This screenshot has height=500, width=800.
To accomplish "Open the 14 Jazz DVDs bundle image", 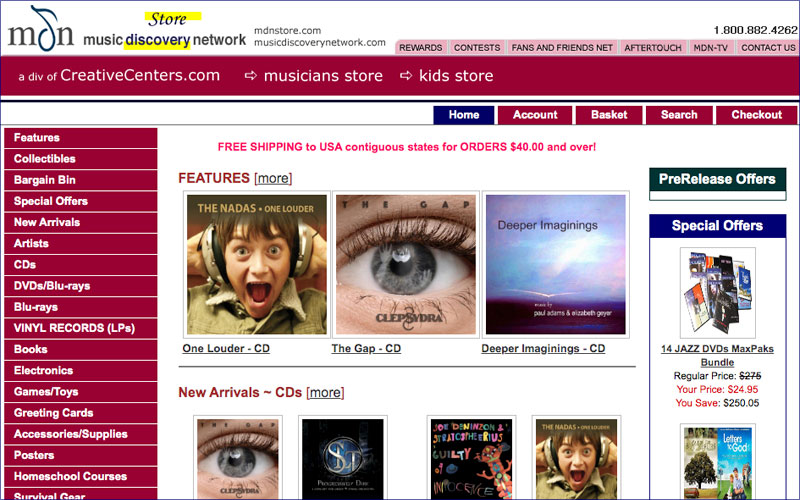I will click(717, 293).
